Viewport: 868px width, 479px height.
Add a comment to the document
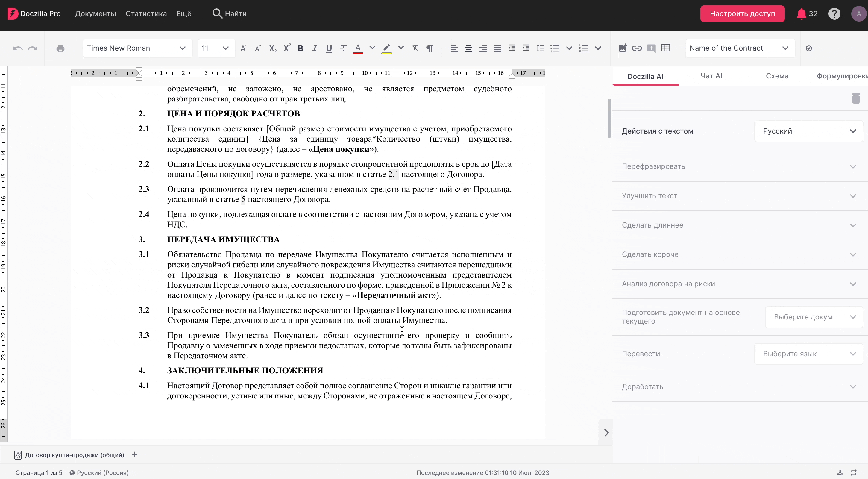point(651,48)
